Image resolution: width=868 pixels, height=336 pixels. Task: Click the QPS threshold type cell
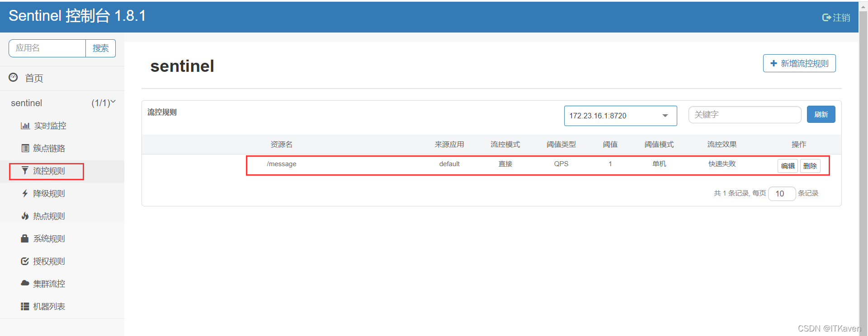pos(561,164)
